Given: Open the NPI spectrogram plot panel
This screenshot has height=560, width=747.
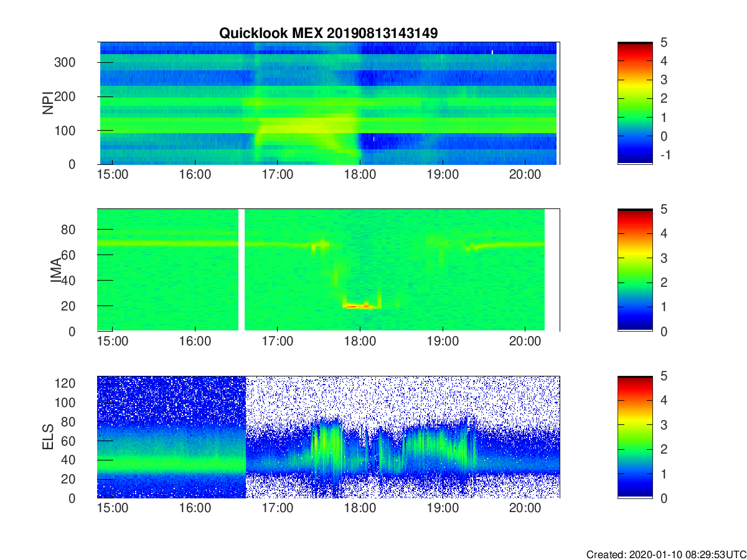Looking at the screenshot, I should 329,103.
